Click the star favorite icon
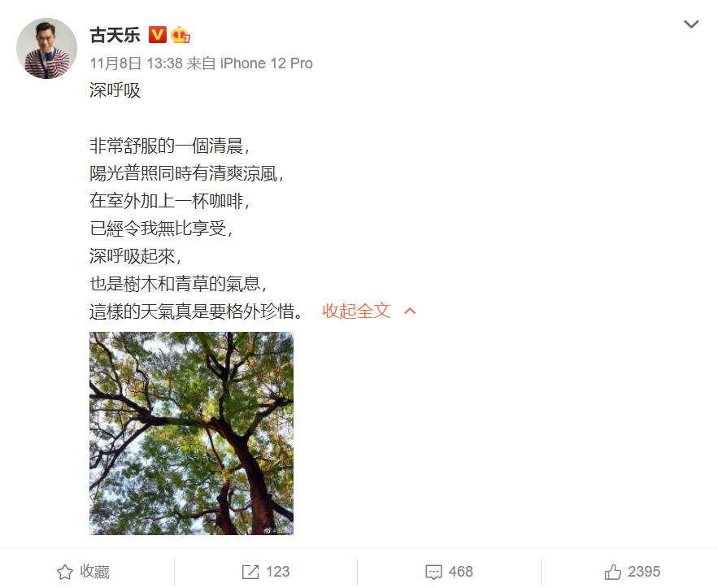 (64, 572)
